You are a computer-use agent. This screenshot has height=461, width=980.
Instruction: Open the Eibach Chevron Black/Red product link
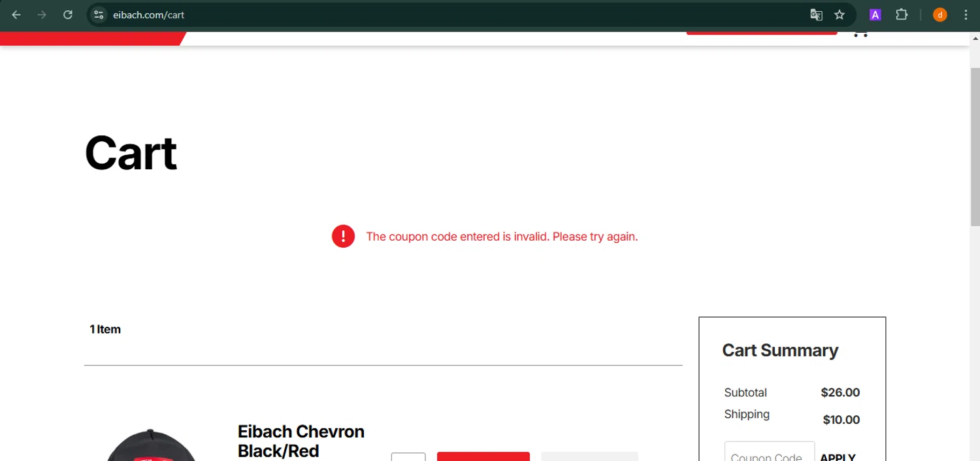coord(301,441)
